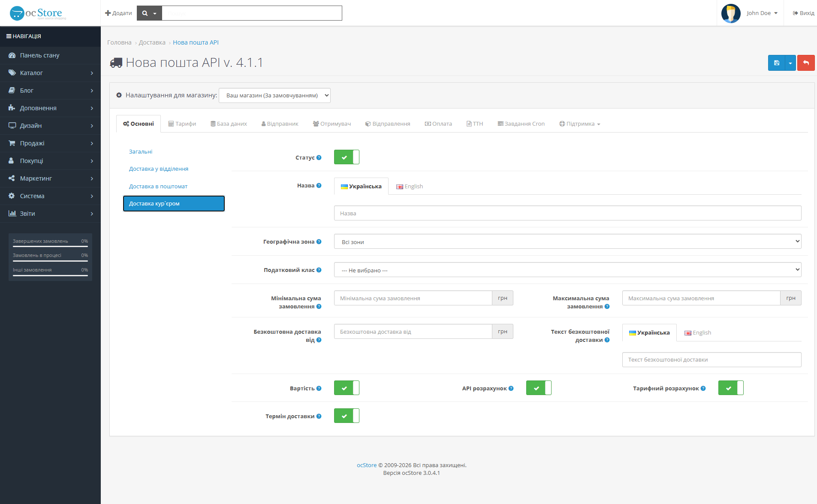Click the blue save disk icon

click(x=776, y=63)
